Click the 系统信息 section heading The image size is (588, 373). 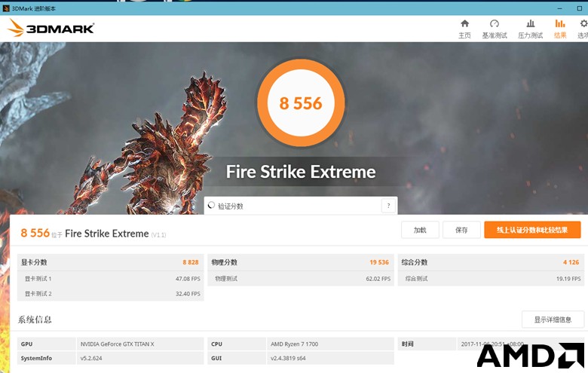(x=35, y=319)
